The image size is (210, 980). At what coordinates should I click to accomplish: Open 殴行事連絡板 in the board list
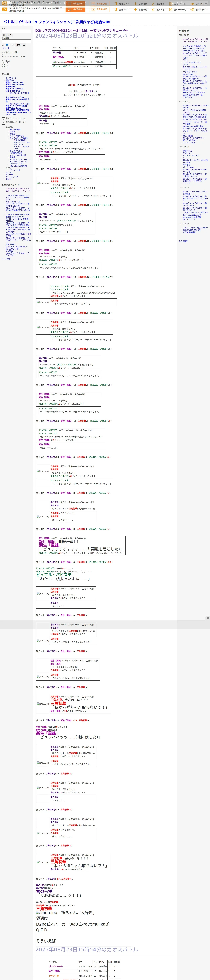pos(15,130)
